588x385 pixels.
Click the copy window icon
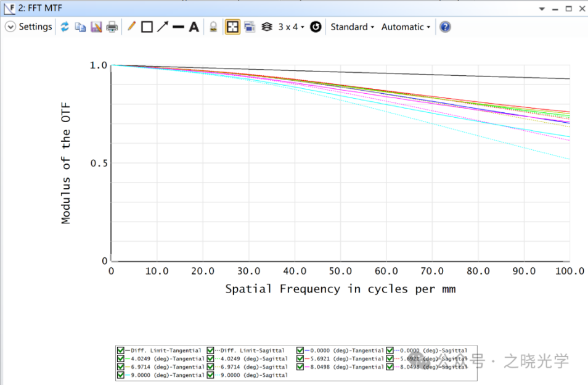pos(80,27)
